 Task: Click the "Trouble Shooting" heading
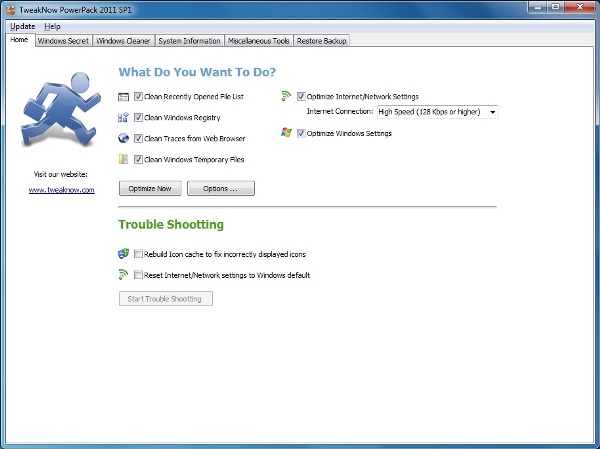(171, 224)
